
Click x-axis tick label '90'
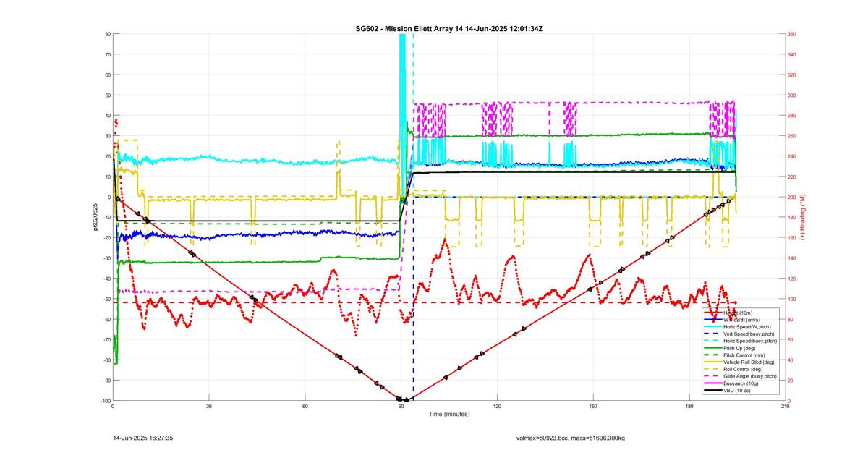401,407
